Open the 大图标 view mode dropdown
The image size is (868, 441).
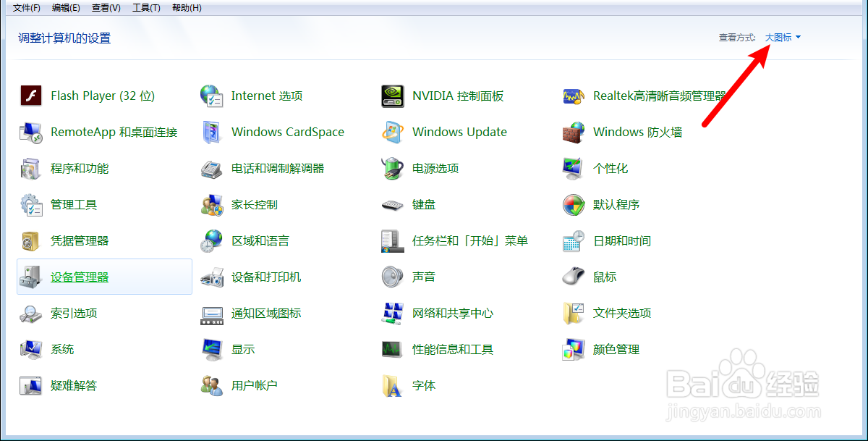(783, 37)
